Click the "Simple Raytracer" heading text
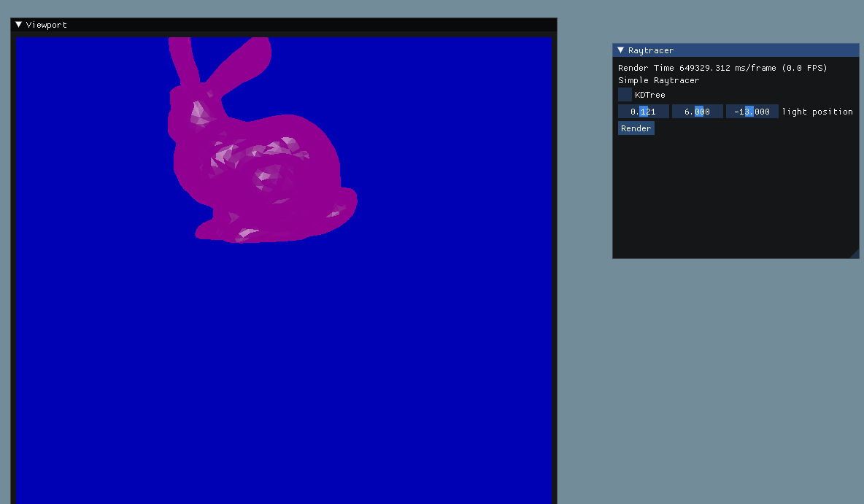This screenshot has height=504, width=864. [x=658, y=80]
